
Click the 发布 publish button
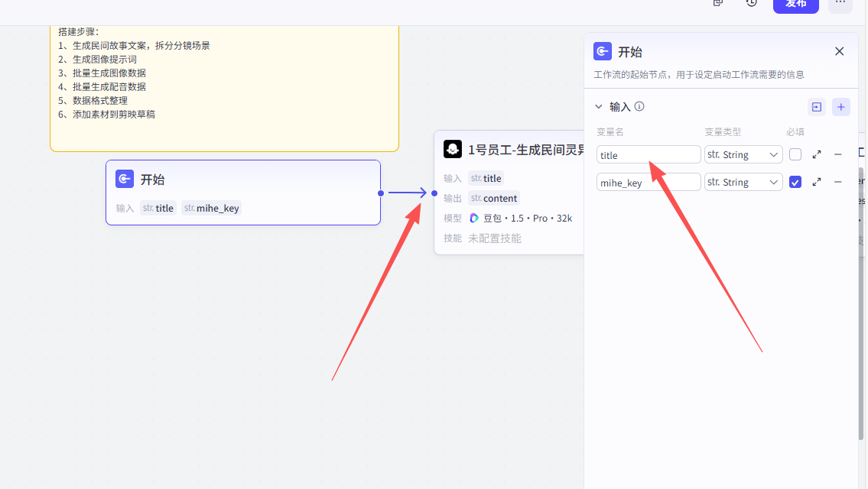click(795, 4)
